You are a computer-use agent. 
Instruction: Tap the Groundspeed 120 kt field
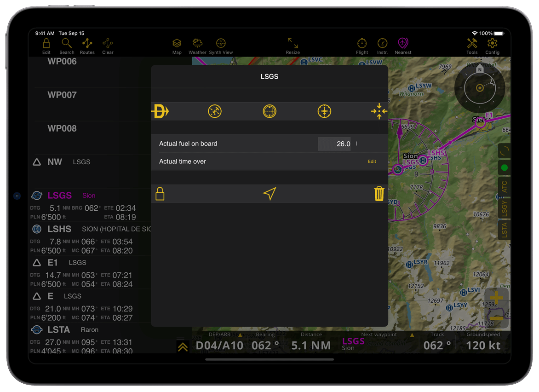[x=483, y=342]
